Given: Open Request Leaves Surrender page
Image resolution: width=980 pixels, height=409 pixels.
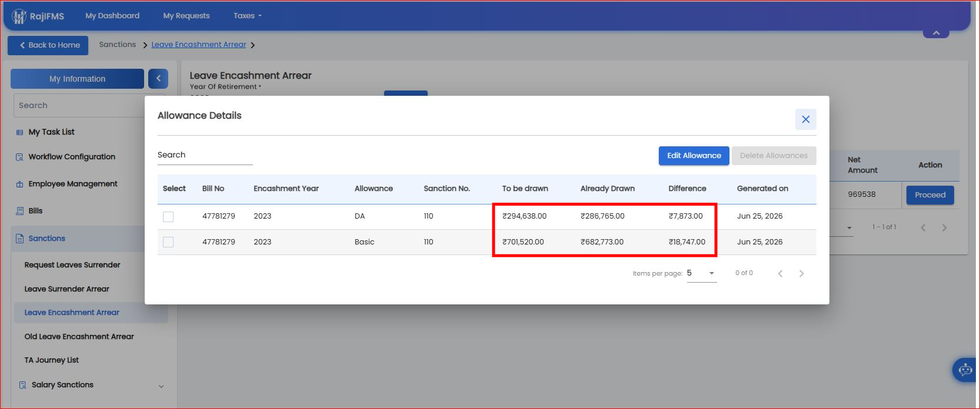Looking at the screenshot, I should click(72, 265).
